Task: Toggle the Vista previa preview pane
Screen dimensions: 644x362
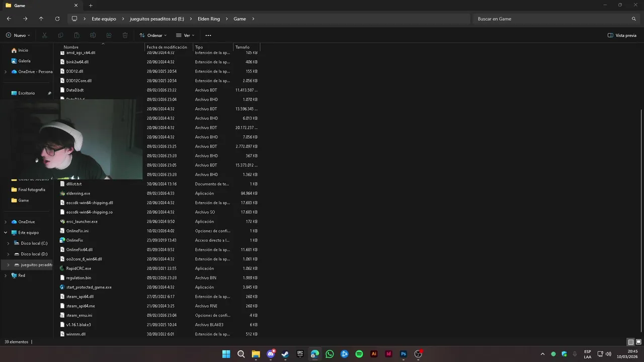Action: coord(622,35)
